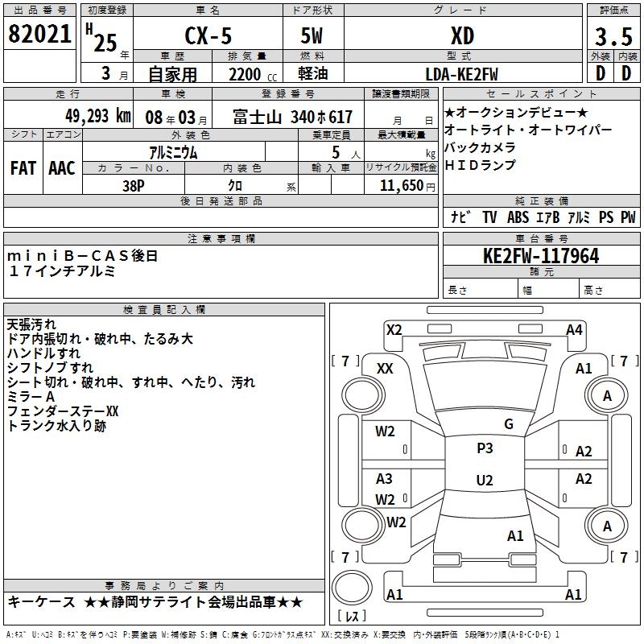Image resolution: width=644 pixels, height=644 pixels.
Task: Select exterior color アルミニウム
Action: (173, 152)
